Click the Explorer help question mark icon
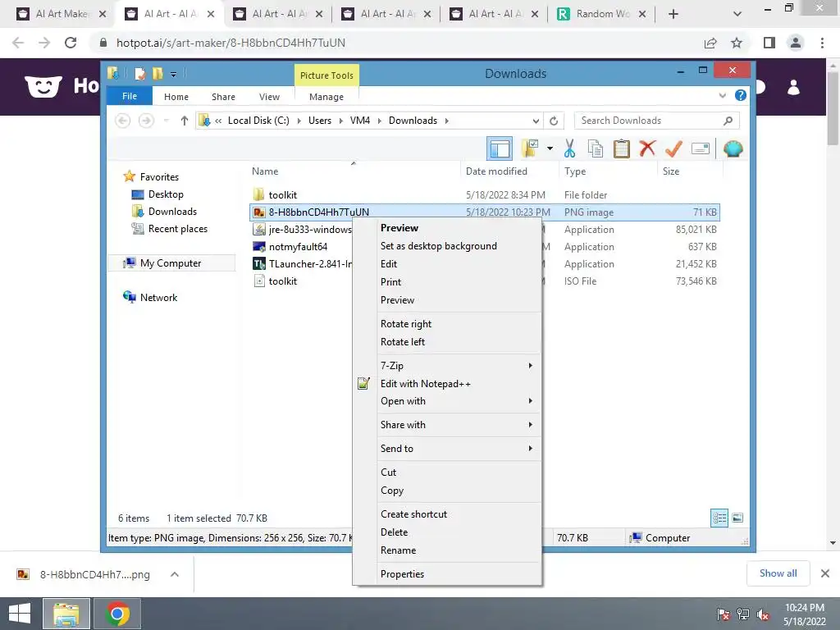840x630 pixels. click(x=741, y=95)
